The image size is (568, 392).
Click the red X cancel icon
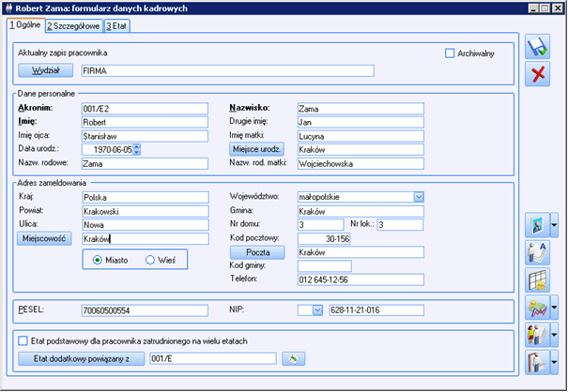538,75
